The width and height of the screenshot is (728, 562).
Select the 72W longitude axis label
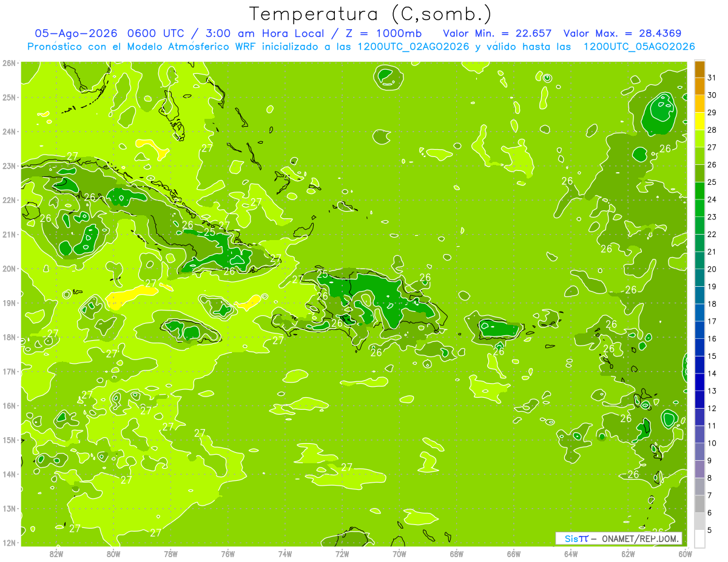coord(342,554)
